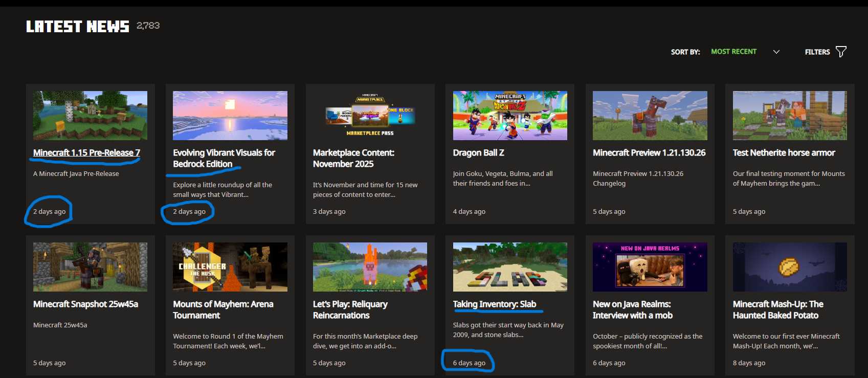
Task: Open Evolving Vibrant Visuals for Bedrock Edition
Action: coord(224,158)
